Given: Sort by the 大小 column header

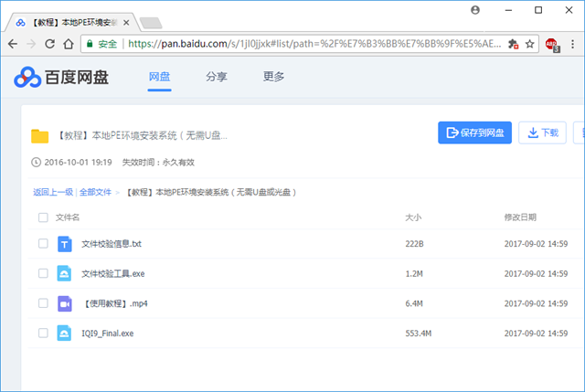Looking at the screenshot, I should point(413,217).
